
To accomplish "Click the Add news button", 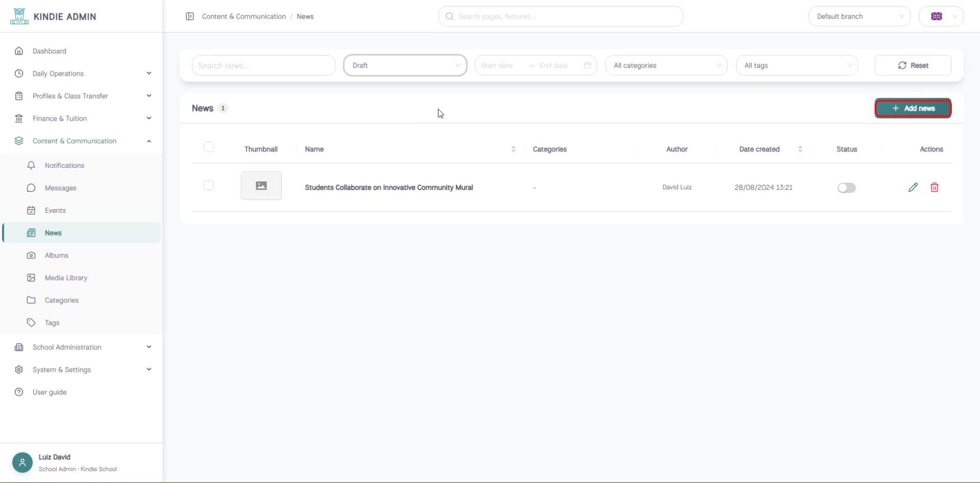I will tap(913, 108).
